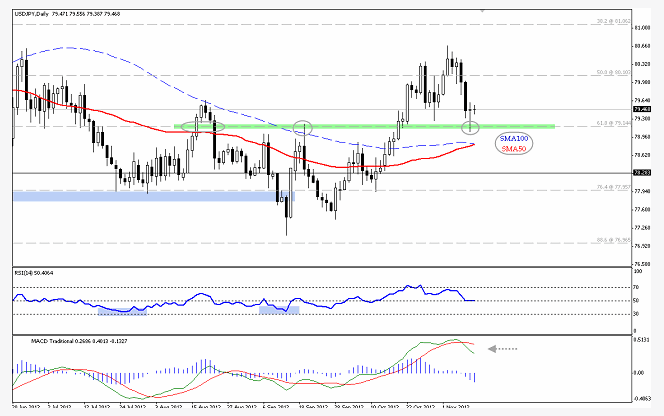664x416 pixels.
Task: Click the 38.2 Fibonacci level label
Action: 613,21
